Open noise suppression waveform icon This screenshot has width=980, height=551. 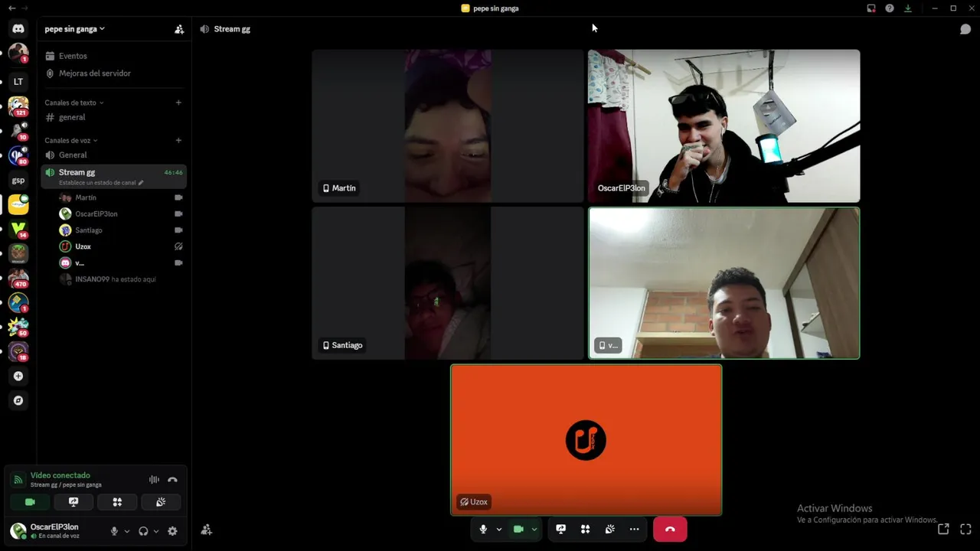[x=154, y=480]
